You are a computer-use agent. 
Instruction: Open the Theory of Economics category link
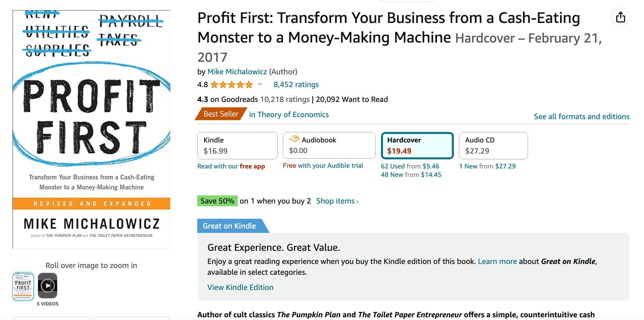289,114
